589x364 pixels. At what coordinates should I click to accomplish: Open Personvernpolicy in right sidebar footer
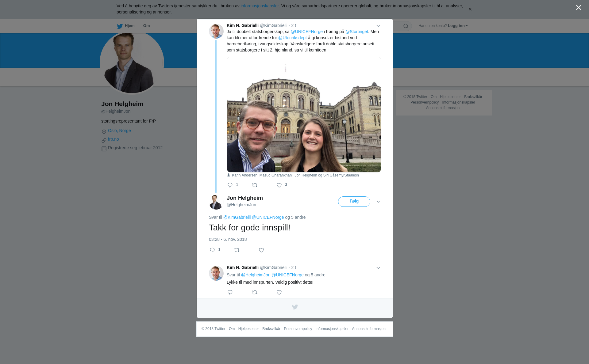[x=425, y=102]
